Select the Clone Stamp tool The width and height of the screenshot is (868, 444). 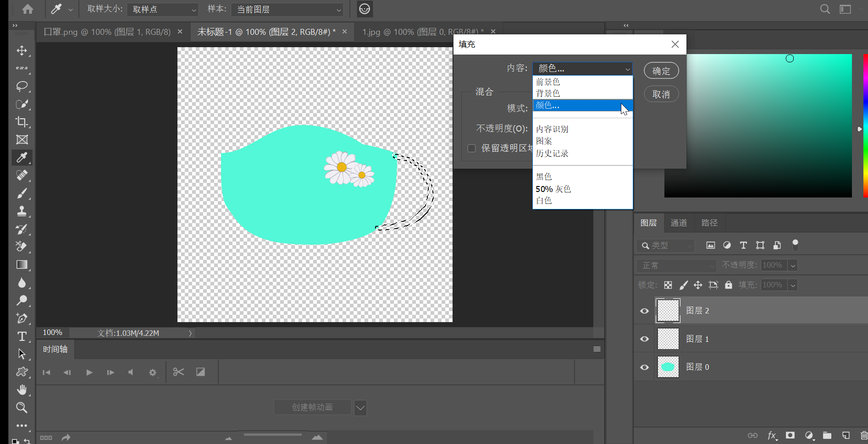tap(22, 211)
